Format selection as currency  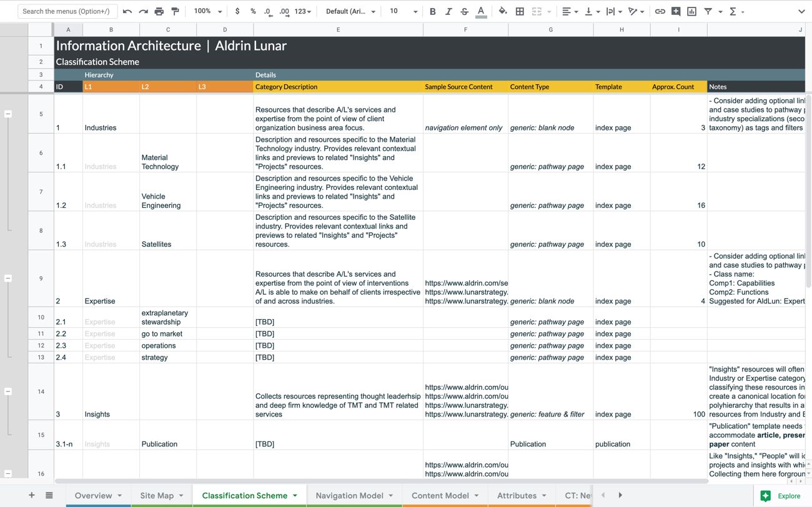pyautogui.click(x=237, y=11)
